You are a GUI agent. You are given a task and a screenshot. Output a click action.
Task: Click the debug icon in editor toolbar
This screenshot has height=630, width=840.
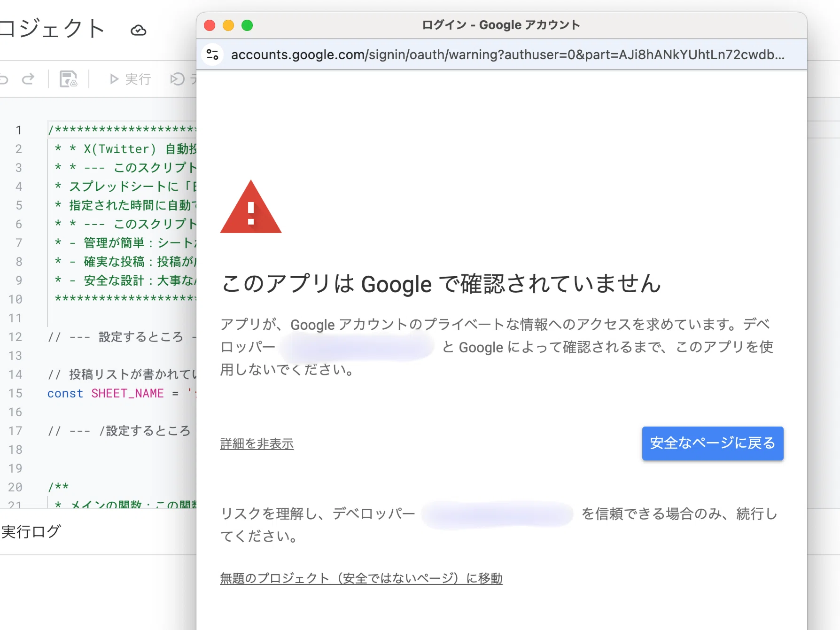click(x=178, y=79)
